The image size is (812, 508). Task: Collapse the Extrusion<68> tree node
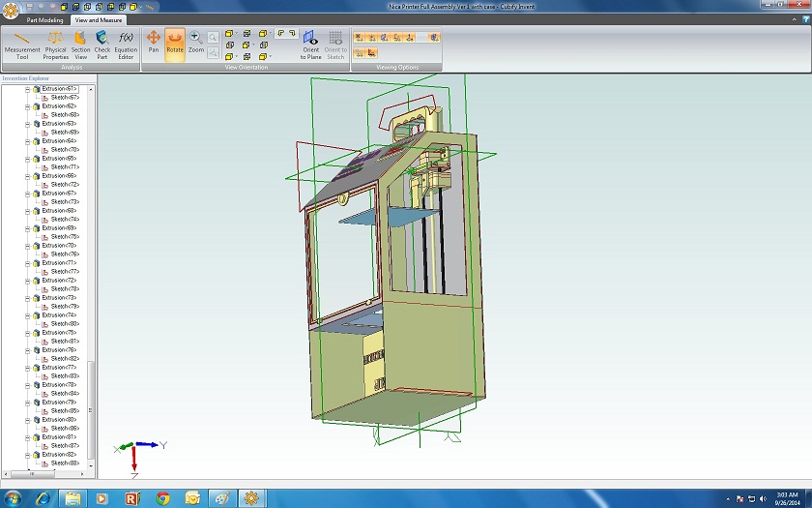tap(27, 211)
